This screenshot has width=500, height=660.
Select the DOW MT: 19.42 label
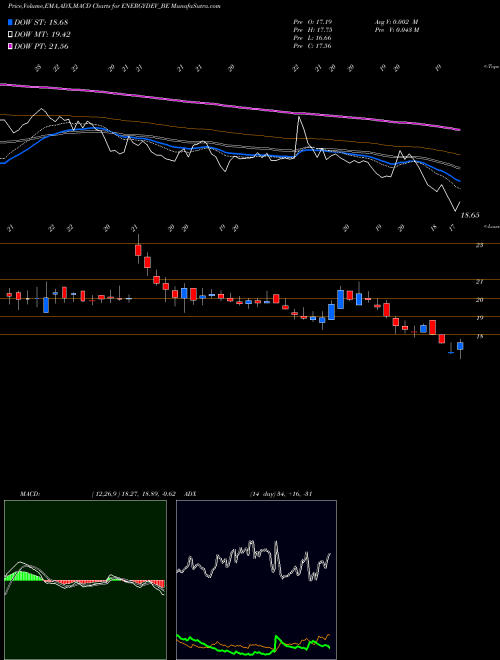click(x=42, y=35)
